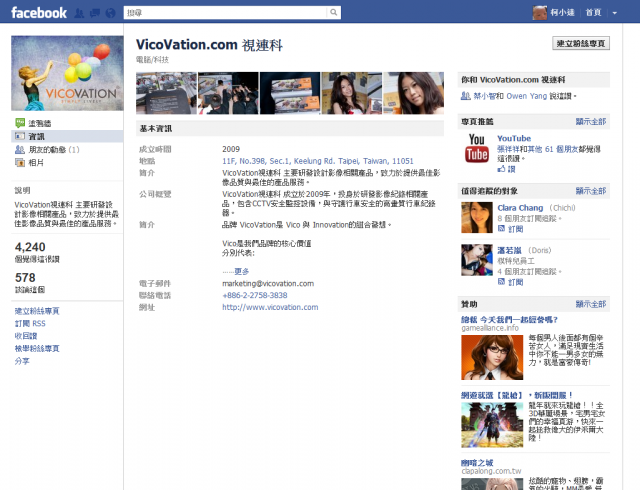This screenshot has height=490, width=640.
Task: Open clapalong.com.tw ad title link
Action: (477, 463)
